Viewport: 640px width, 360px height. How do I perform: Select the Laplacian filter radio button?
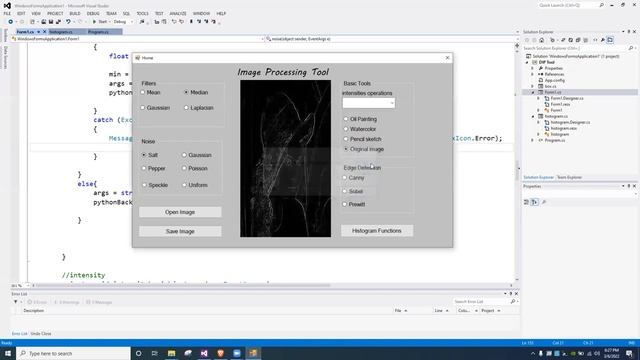pos(186,108)
